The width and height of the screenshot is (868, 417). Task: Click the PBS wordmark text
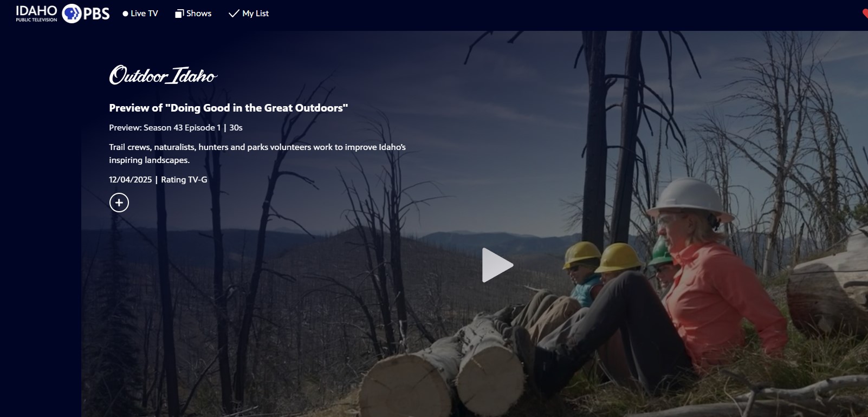[x=96, y=14]
